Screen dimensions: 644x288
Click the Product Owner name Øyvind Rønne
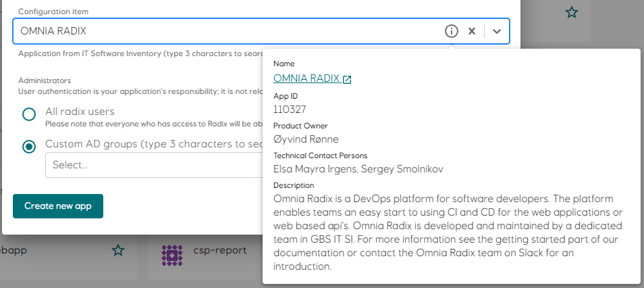311,139
